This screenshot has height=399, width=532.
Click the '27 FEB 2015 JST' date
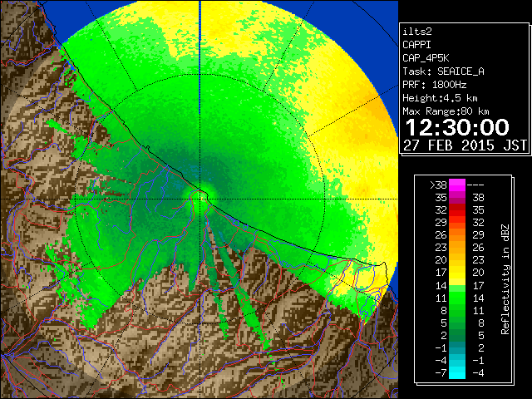coord(465,145)
